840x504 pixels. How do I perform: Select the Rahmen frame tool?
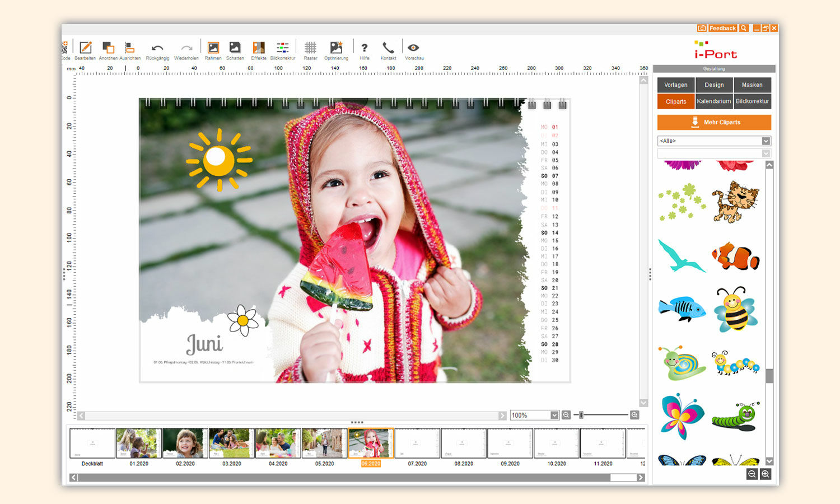coord(213,49)
